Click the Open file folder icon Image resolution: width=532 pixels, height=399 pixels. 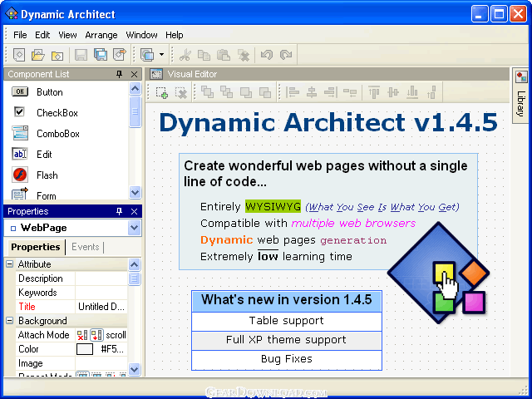[x=38, y=55]
